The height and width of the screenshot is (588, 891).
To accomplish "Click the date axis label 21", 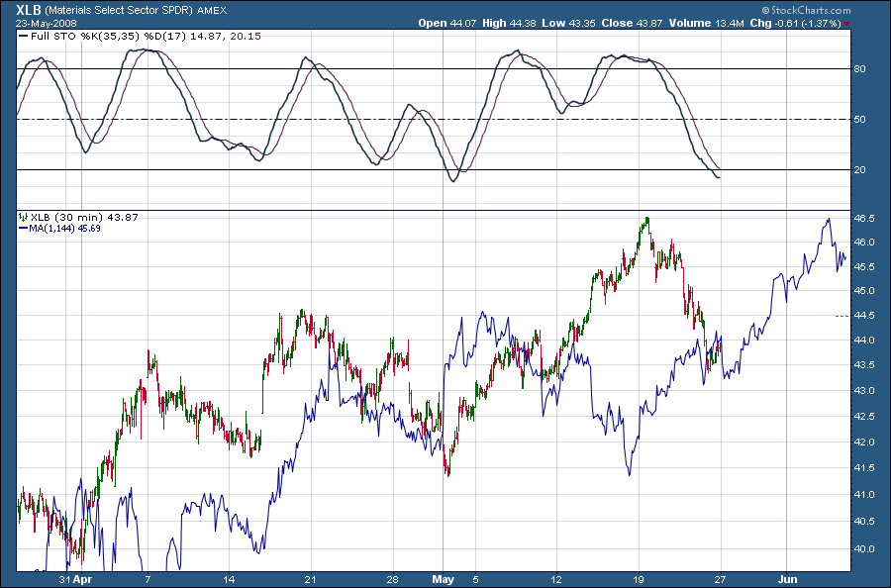I will (310, 579).
